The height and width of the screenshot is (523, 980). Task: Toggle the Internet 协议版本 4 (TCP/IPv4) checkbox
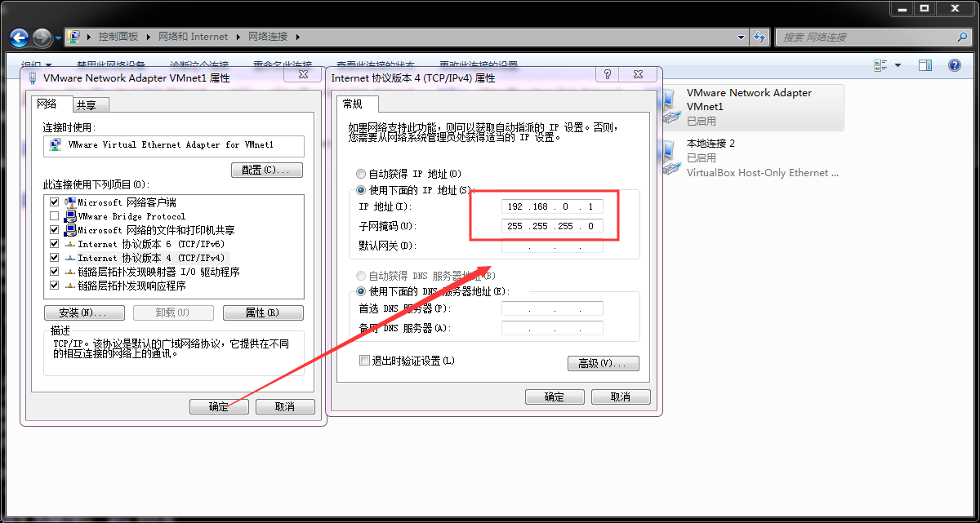coord(54,258)
